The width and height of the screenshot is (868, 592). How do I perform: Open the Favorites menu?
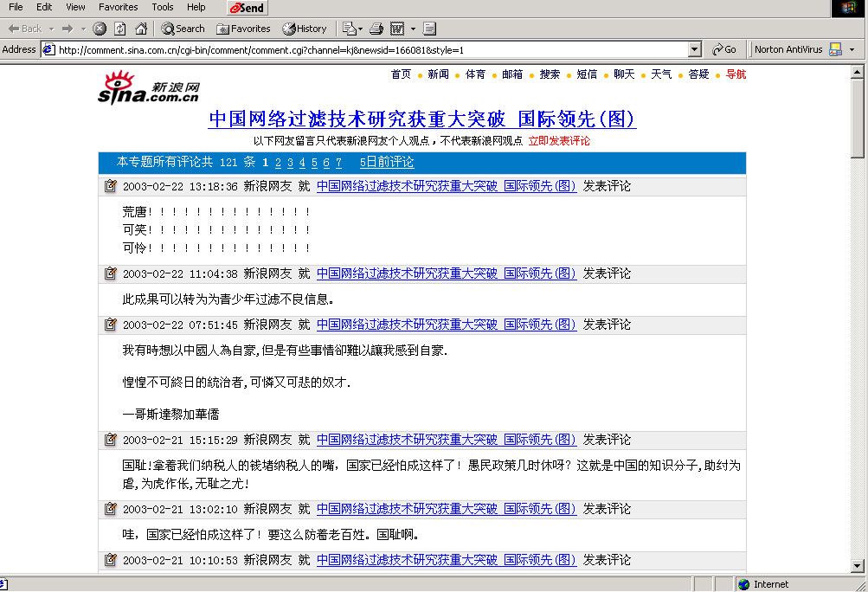pyautogui.click(x=118, y=7)
